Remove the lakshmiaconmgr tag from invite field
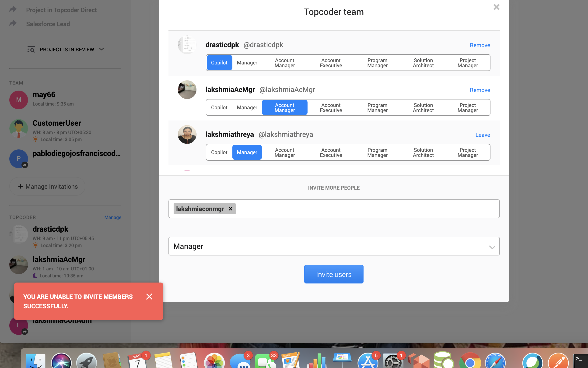 230,209
